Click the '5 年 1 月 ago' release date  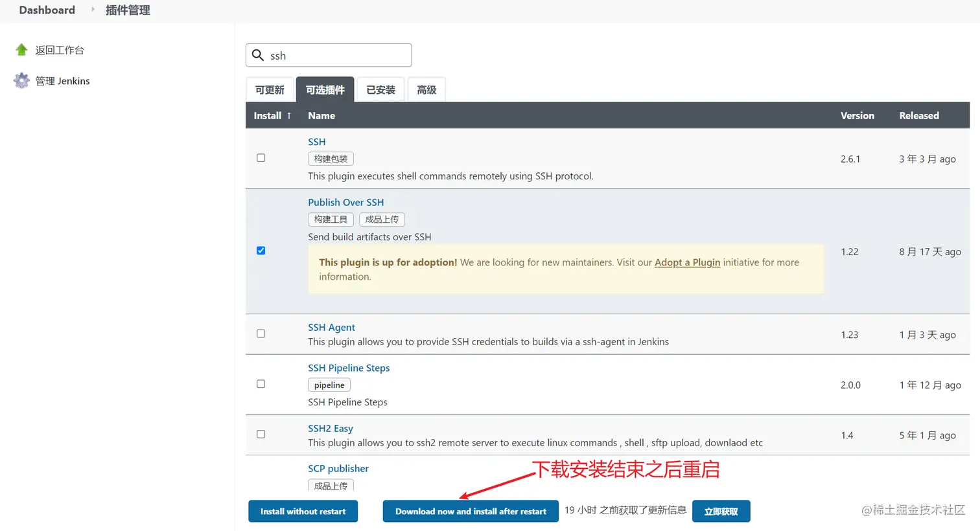[x=927, y=435]
